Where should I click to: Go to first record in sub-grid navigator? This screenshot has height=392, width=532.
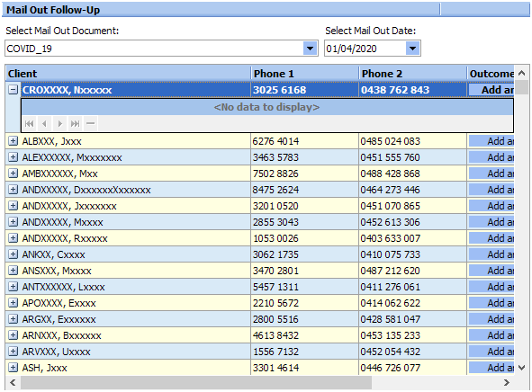(x=29, y=124)
